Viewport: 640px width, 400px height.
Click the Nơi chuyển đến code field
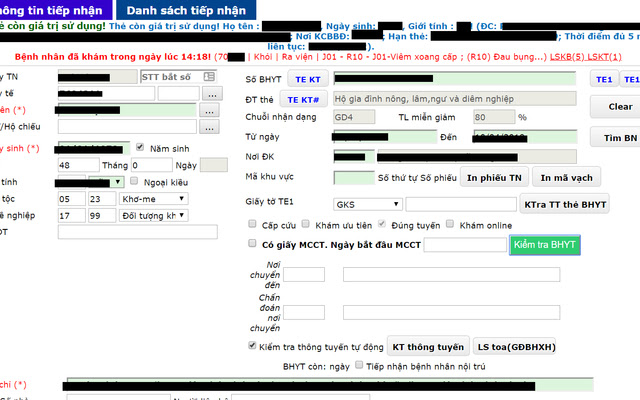304,274
